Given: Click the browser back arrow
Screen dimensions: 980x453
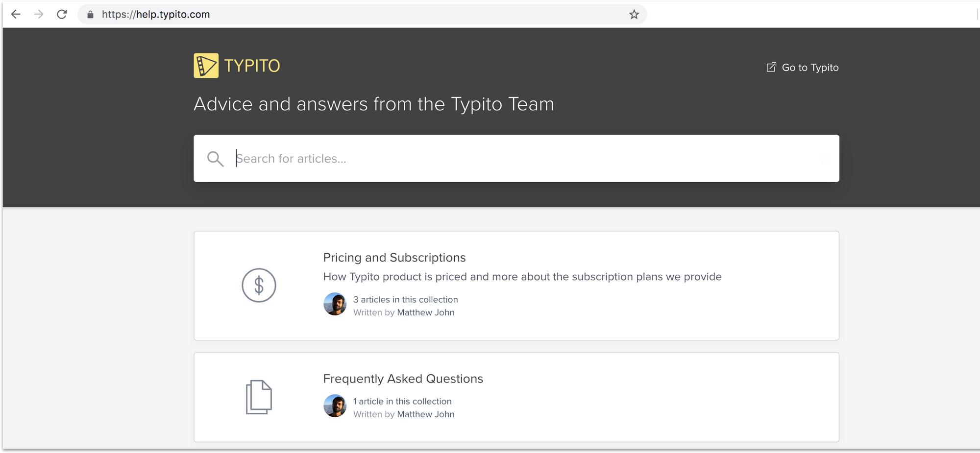Looking at the screenshot, I should 16,14.
